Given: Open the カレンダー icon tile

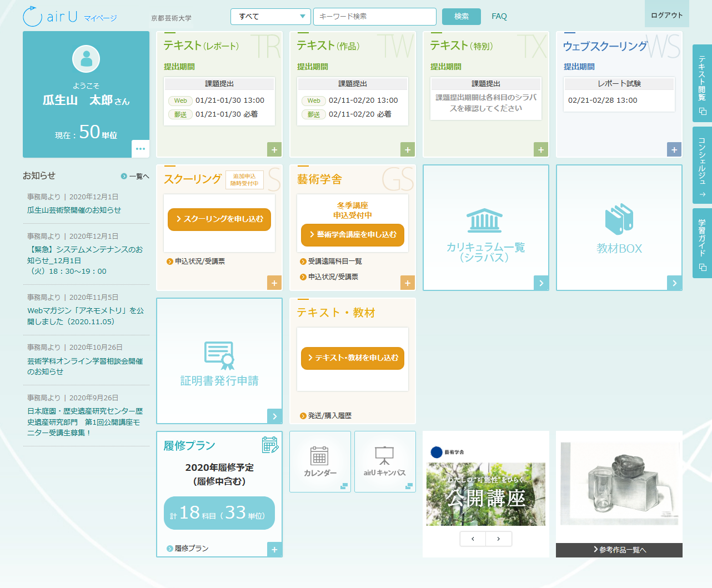Looking at the screenshot, I should (320, 461).
